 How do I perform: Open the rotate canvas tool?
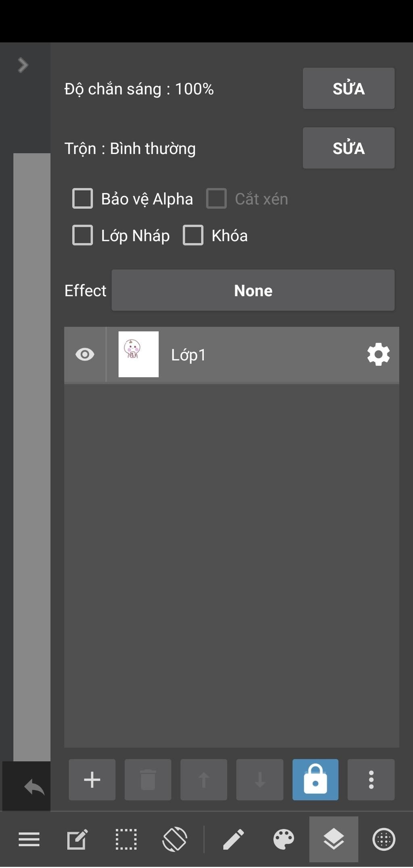coord(175,840)
